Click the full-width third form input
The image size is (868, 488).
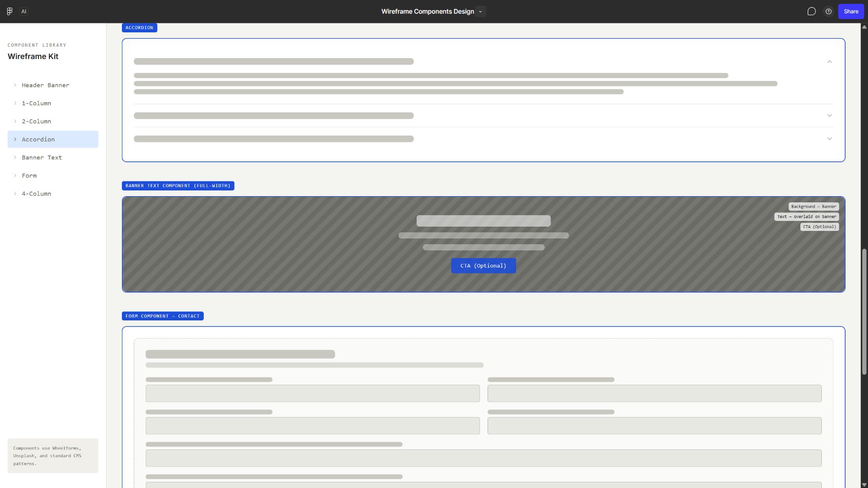click(x=483, y=458)
